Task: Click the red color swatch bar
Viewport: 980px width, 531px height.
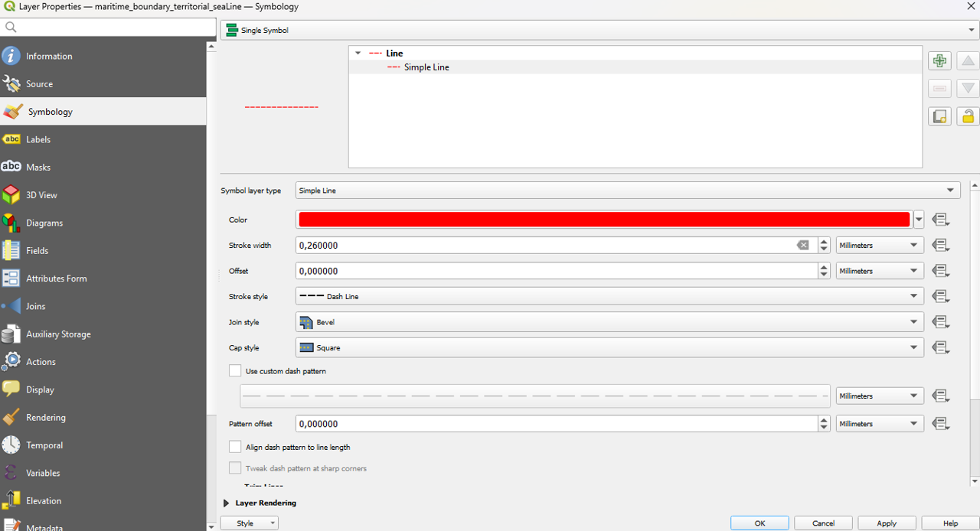Action: pos(603,220)
